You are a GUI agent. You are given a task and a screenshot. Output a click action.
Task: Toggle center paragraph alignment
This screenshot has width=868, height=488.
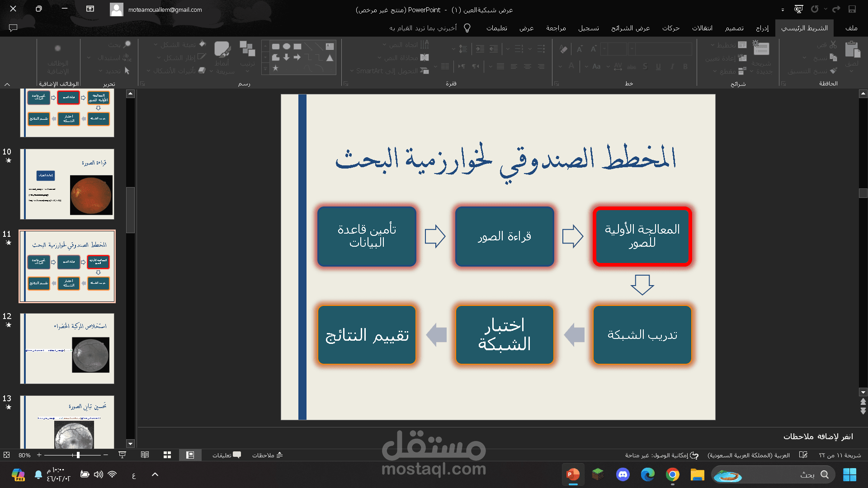click(x=528, y=66)
